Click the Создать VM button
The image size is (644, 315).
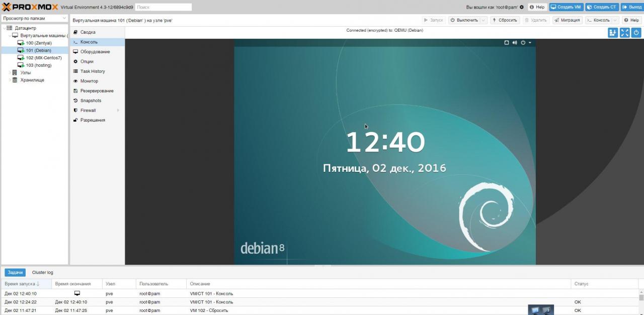point(566,7)
